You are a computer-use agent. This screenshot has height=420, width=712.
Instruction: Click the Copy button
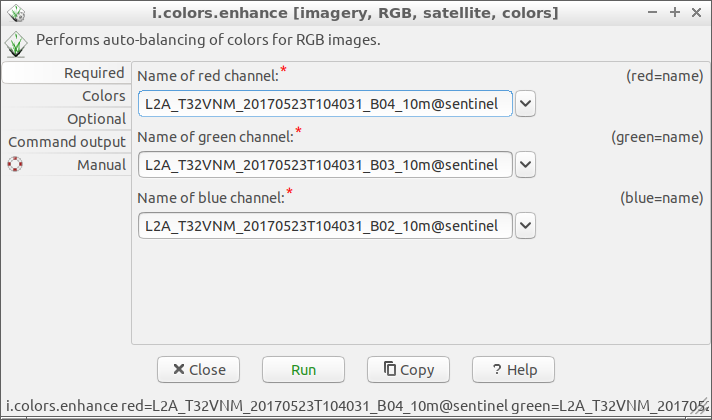408,370
